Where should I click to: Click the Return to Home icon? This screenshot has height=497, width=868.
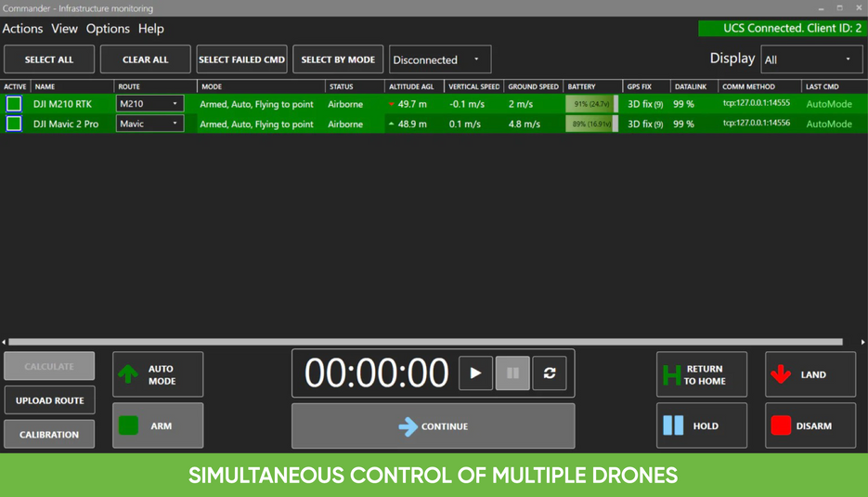pos(672,374)
